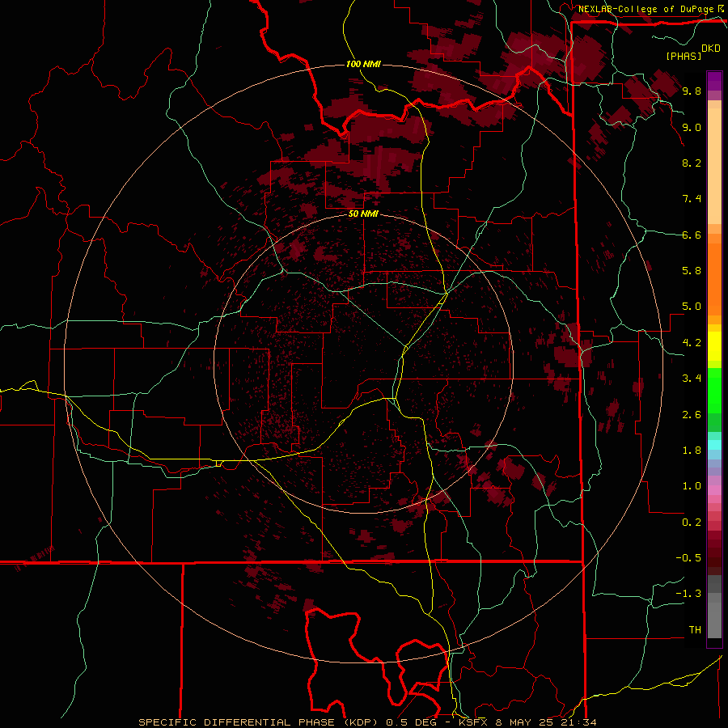
Task: Click the 4.2 value on color scale
Action: pyautogui.click(x=692, y=343)
